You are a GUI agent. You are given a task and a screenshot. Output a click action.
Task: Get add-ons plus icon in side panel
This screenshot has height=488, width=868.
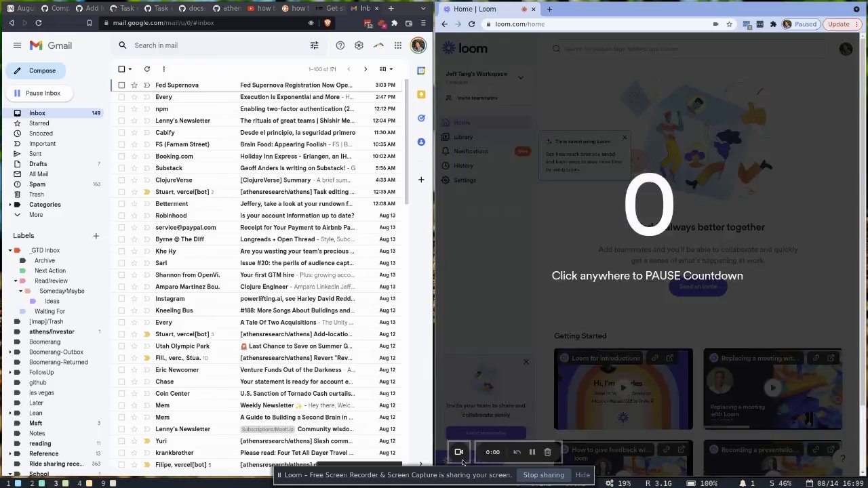(x=421, y=180)
